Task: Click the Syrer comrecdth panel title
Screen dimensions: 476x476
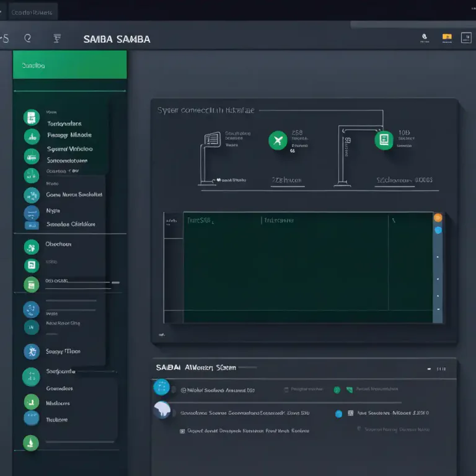Action: [206, 110]
